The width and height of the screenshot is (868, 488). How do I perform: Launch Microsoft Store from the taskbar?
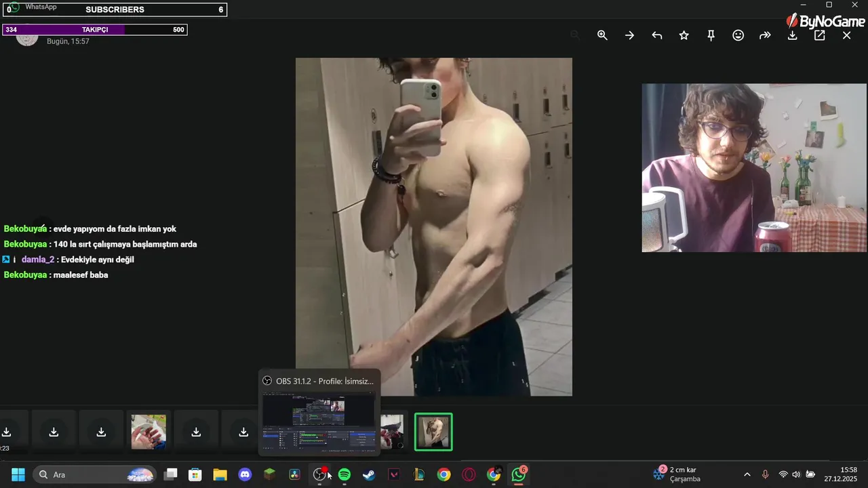pyautogui.click(x=195, y=474)
